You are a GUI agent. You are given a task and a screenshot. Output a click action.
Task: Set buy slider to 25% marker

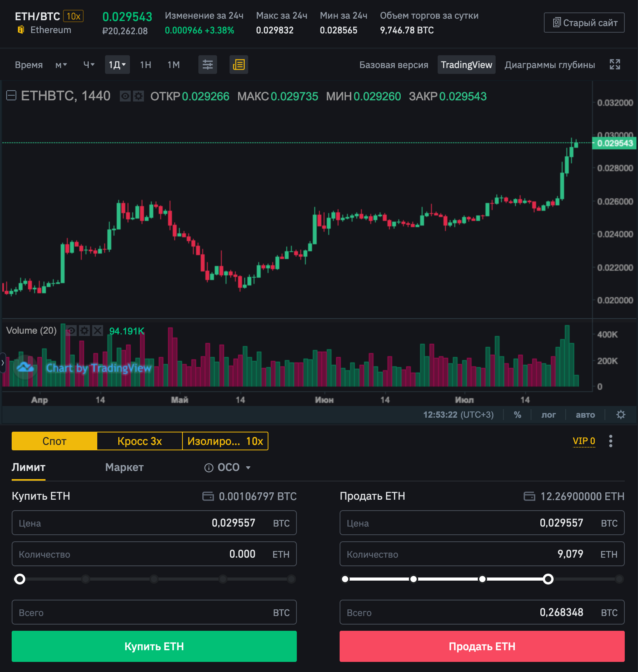86,579
